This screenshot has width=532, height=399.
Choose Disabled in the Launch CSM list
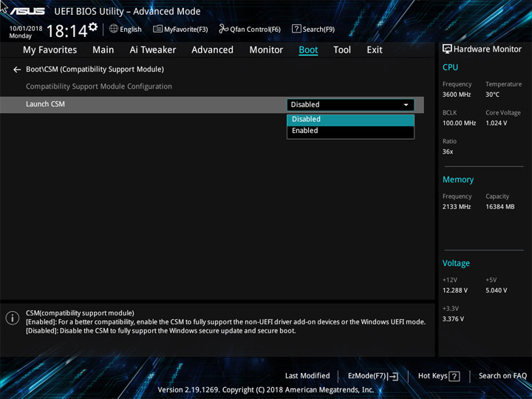(350, 120)
